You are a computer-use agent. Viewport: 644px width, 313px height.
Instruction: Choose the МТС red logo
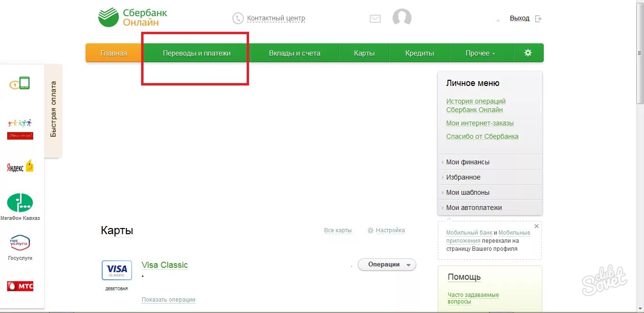(x=20, y=286)
